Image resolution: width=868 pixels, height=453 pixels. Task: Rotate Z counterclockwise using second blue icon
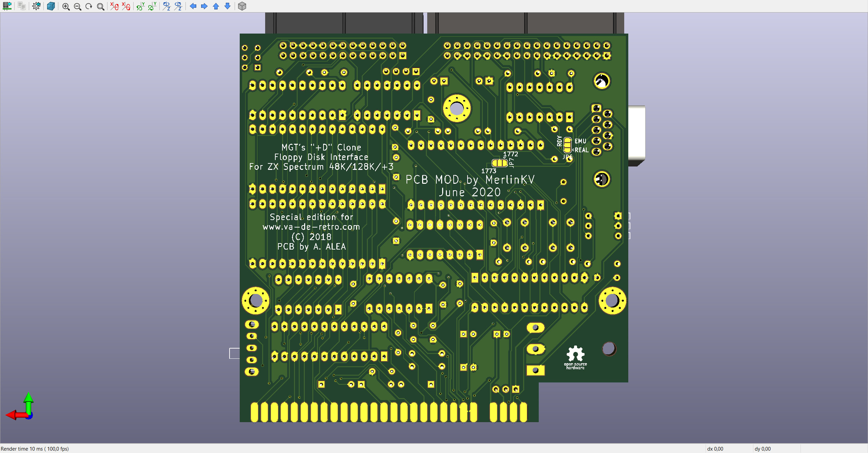tap(178, 6)
